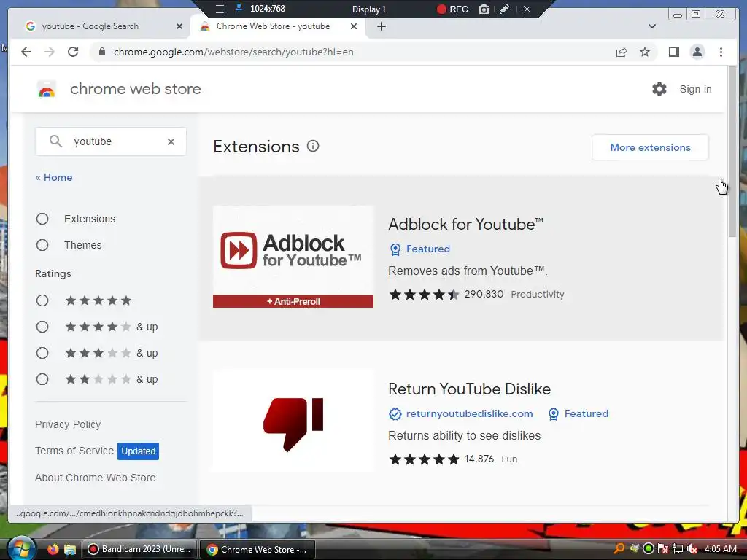Screen dimensions: 747x560
Task: Click the Sign in link
Action: tap(695, 89)
